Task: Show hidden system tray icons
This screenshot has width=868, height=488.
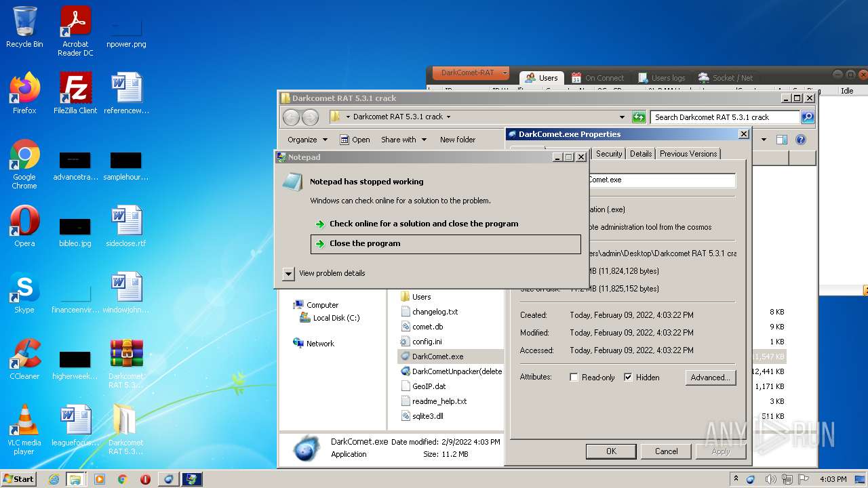Action: 736,479
